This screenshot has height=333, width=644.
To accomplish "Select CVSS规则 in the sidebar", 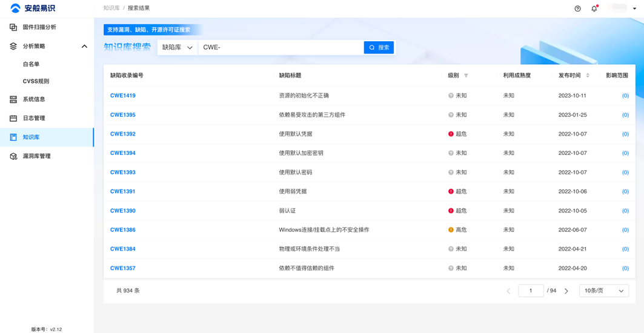I will (36, 81).
